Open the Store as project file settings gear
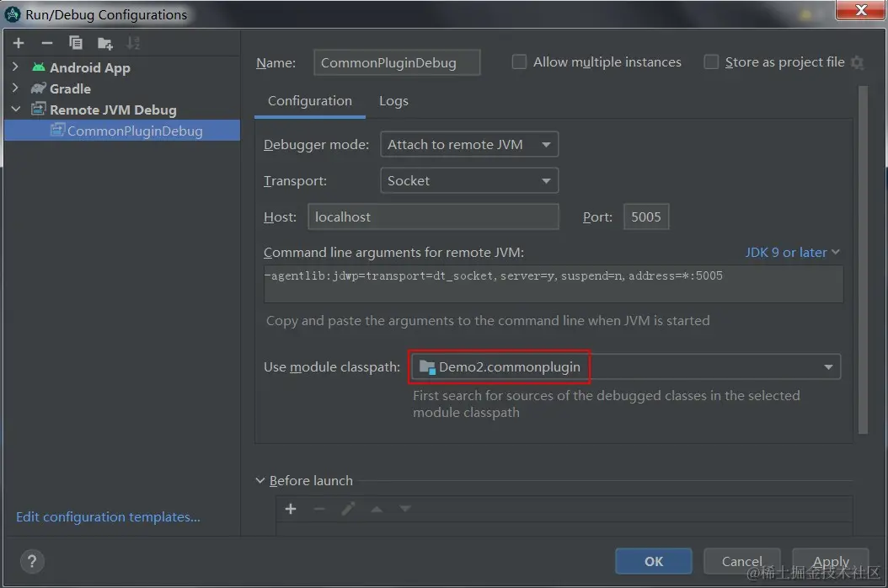 click(x=858, y=62)
